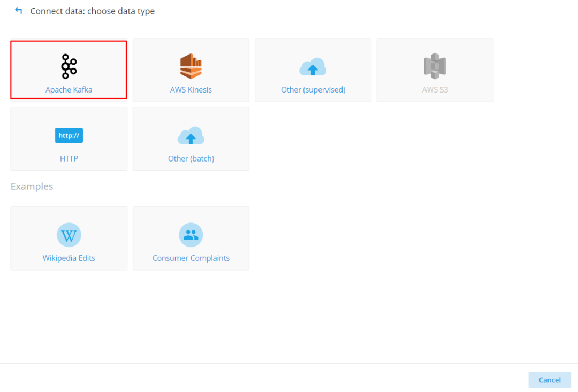Pick the Other (supervised) cloud upload icon
578x392 pixels.
point(313,67)
